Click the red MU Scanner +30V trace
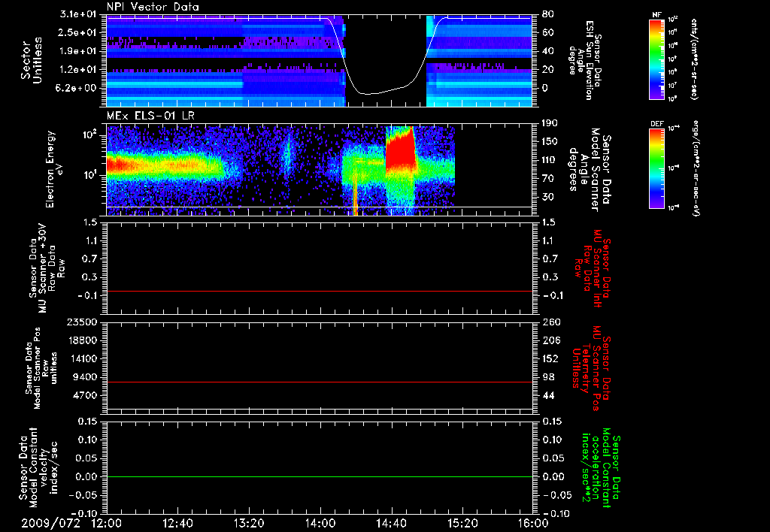 click(x=319, y=291)
